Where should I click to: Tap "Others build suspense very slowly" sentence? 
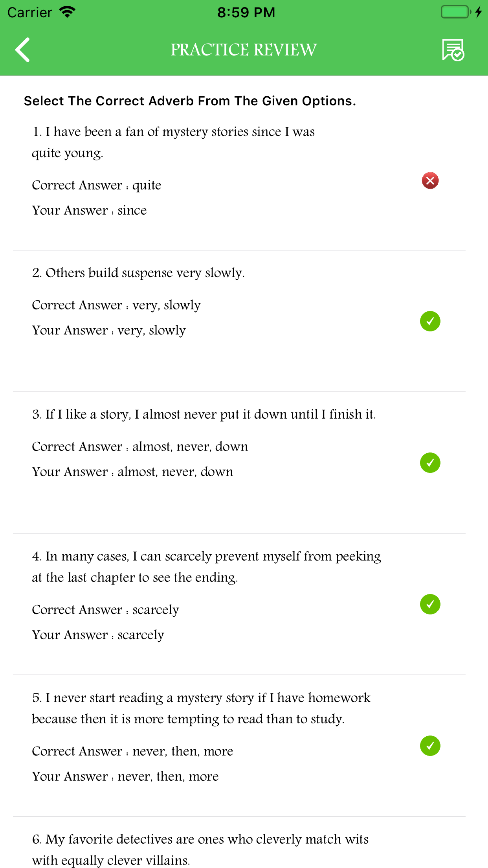click(x=138, y=273)
